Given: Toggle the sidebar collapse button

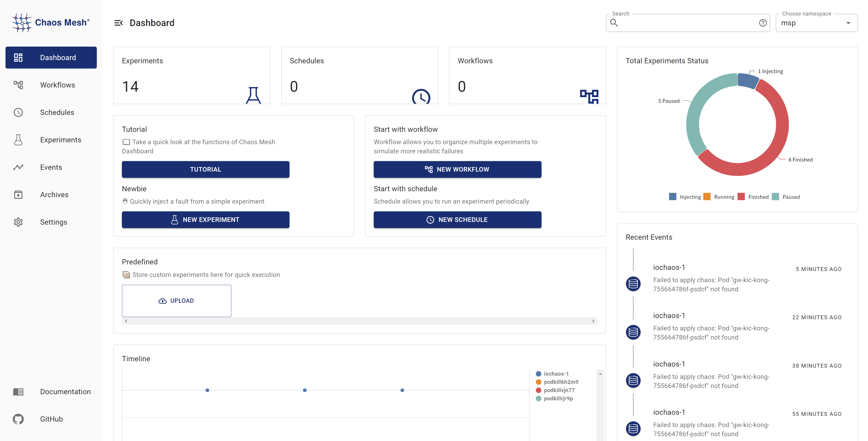Looking at the screenshot, I should (x=118, y=23).
